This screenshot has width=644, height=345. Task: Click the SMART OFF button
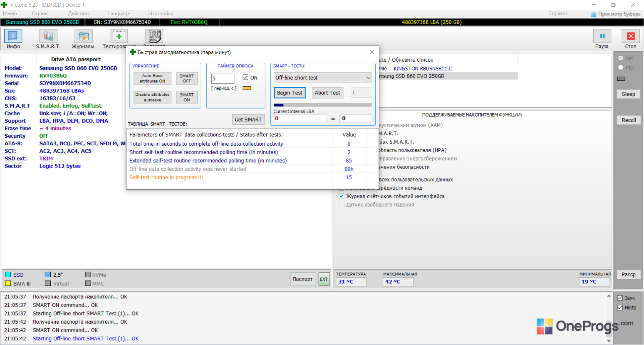click(187, 78)
